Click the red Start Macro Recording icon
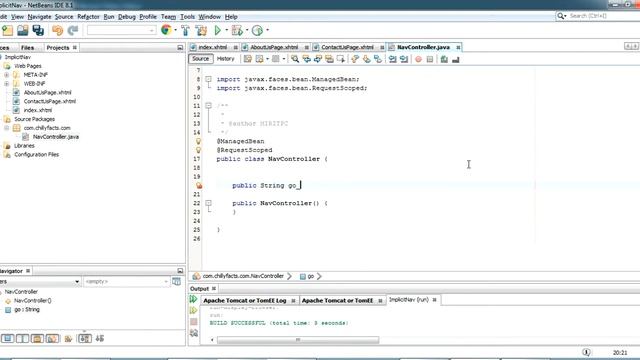 pyautogui.click(x=418, y=59)
